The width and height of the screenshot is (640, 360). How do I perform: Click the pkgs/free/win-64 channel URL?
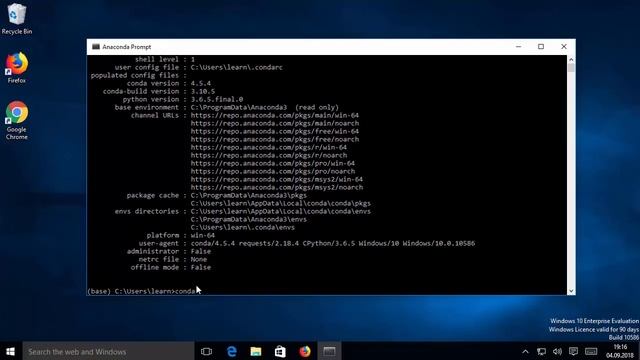click(275, 131)
